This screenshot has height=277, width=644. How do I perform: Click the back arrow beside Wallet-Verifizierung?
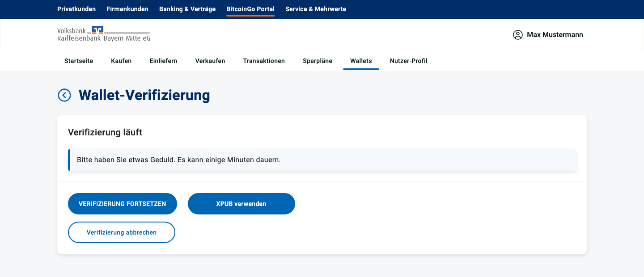pyautogui.click(x=64, y=95)
